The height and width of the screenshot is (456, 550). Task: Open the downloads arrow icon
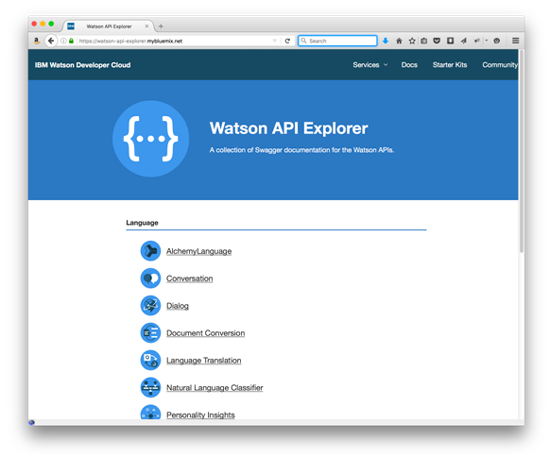coord(385,41)
